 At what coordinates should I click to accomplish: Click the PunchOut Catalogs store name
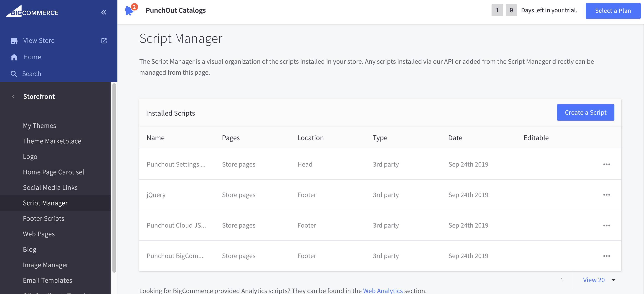[x=176, y=10]
